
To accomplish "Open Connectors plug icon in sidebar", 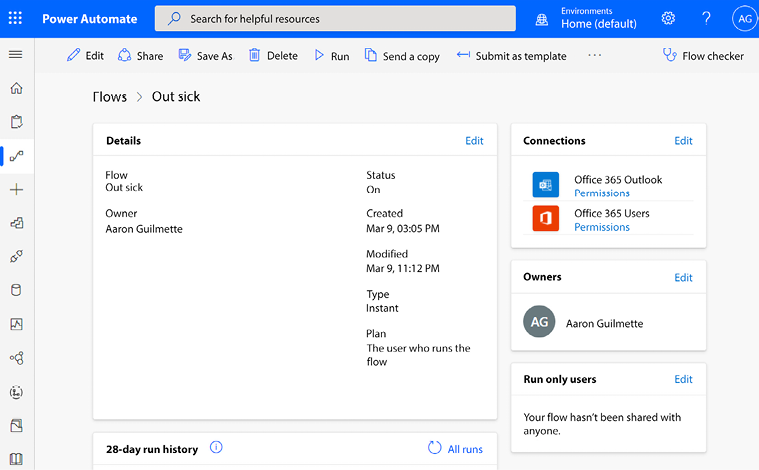I will point(16,256).
